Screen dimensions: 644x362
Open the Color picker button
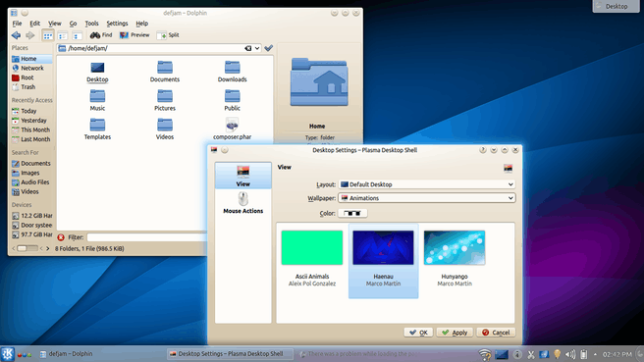[x=352, y=213]
